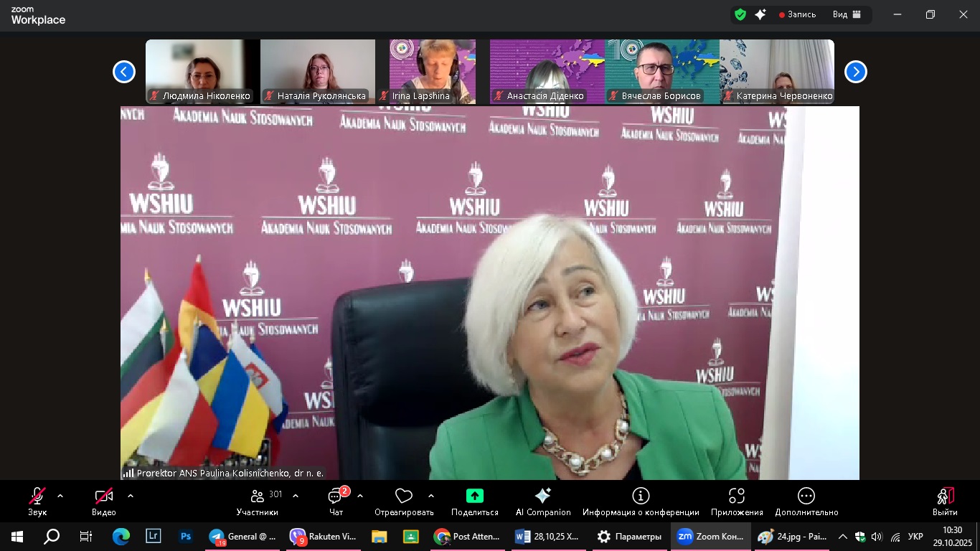980x551 pixels.
Task: Open AI Companion
Action: click(543, 501)
